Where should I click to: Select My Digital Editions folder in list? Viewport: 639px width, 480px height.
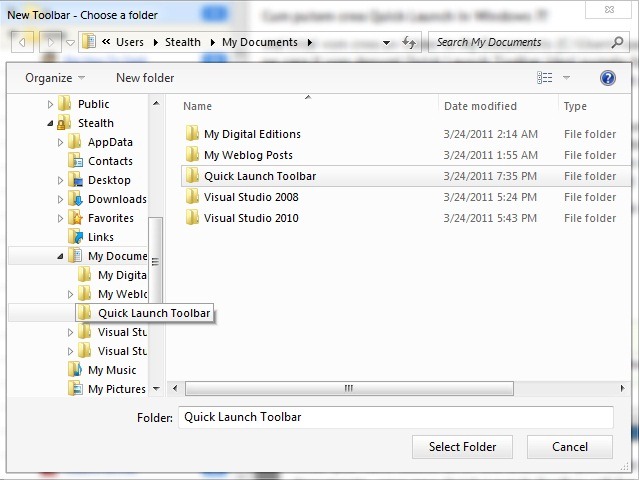click(252, 134)
